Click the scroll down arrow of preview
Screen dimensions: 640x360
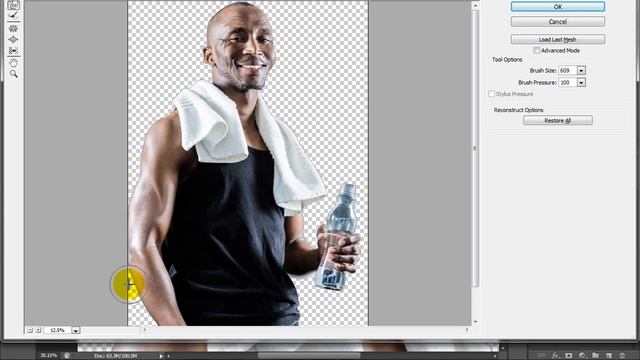(475, 322)
